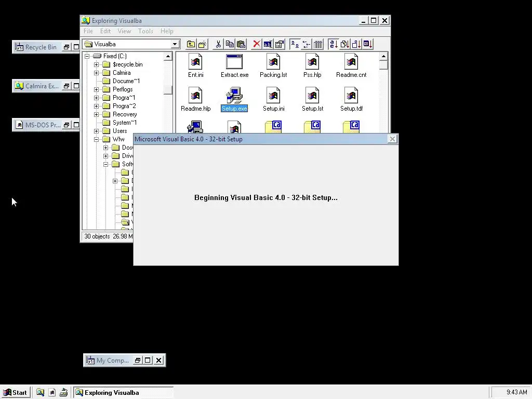Select Calmira folder in tree
The image size is (532, 399).
pyautogui.click(x=122, y=73)
